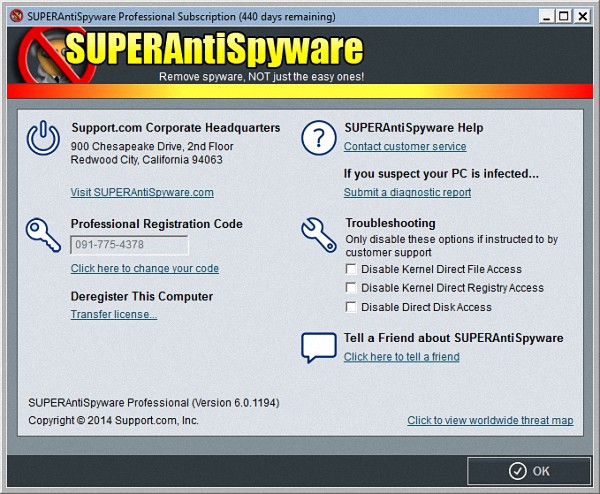Minimize the SUPERAntiSpyware window
The image size is (600, 494).
click(547, 16)
